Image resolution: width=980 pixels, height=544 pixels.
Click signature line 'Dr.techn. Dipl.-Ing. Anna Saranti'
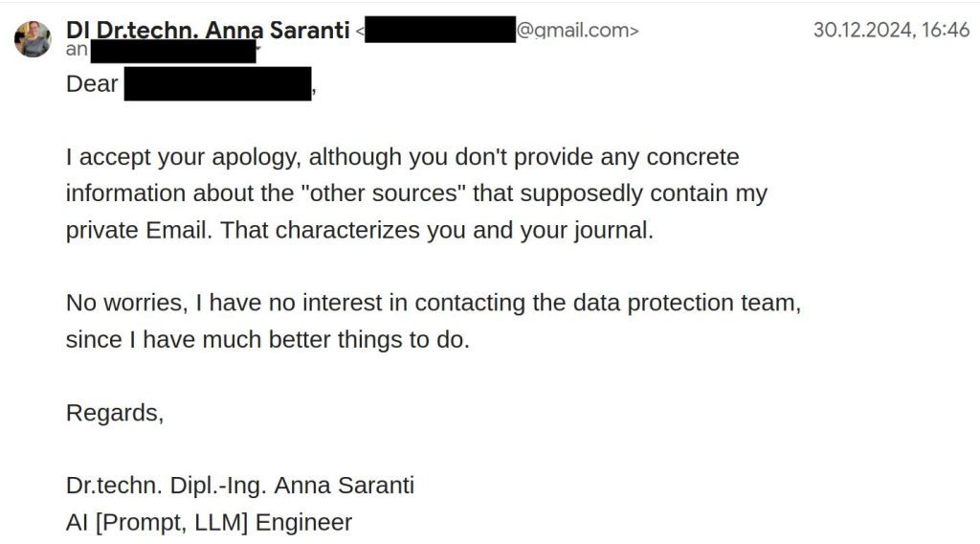(239, 486)
